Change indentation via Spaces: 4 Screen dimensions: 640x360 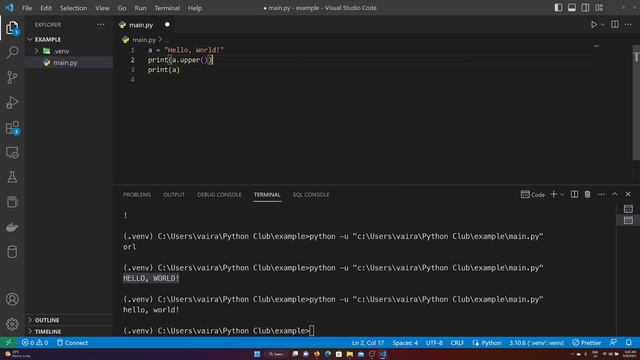[405, 342]
